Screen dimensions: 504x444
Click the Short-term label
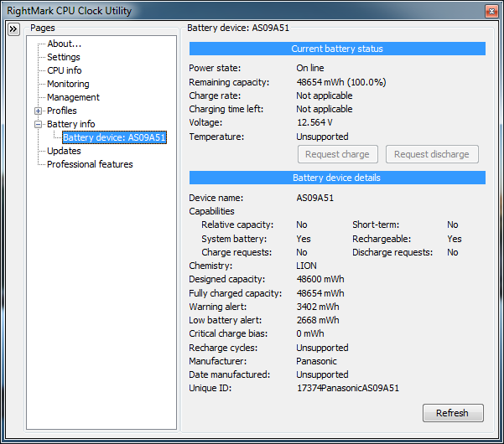tap(376, 225)
